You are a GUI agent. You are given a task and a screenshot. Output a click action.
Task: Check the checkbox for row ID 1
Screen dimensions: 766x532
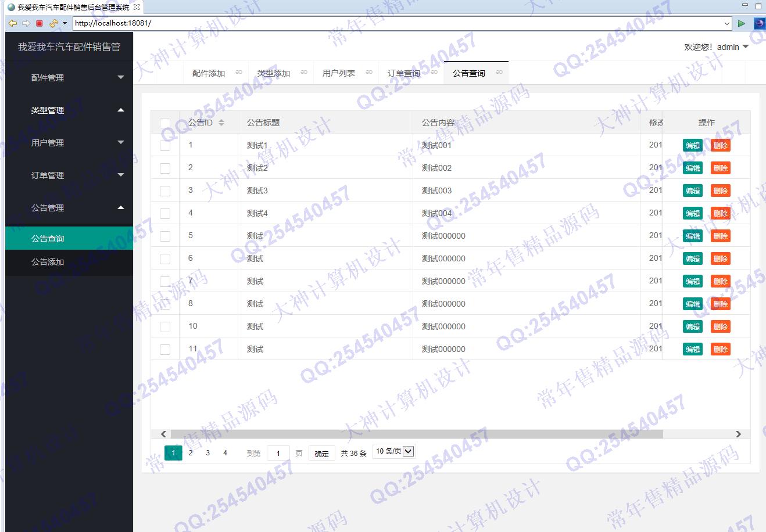point(165,146)
